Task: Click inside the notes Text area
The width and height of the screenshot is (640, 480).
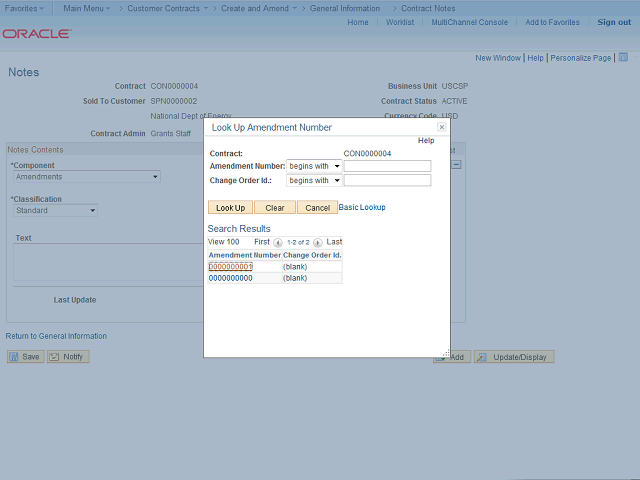Action: (109, 262)
